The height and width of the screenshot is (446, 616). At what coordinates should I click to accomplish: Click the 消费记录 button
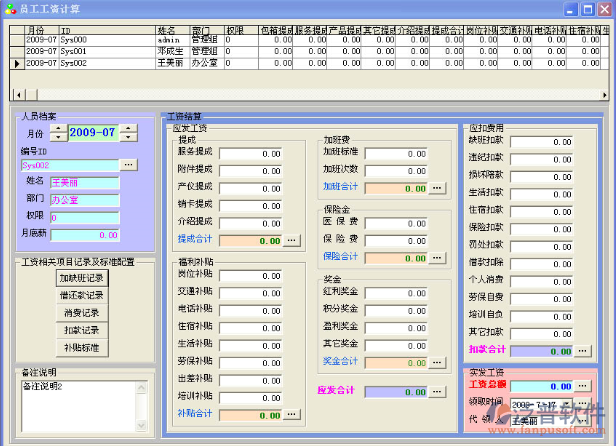pyautogui.click(x=82, y=312)
